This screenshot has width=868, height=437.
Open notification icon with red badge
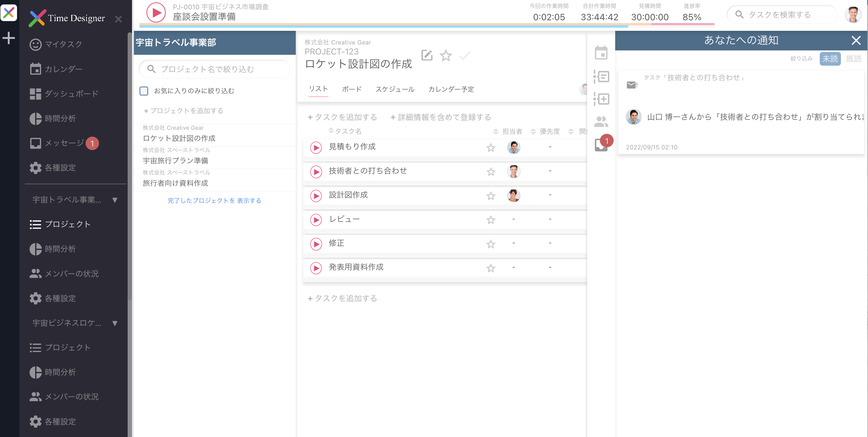click(601, 145)
